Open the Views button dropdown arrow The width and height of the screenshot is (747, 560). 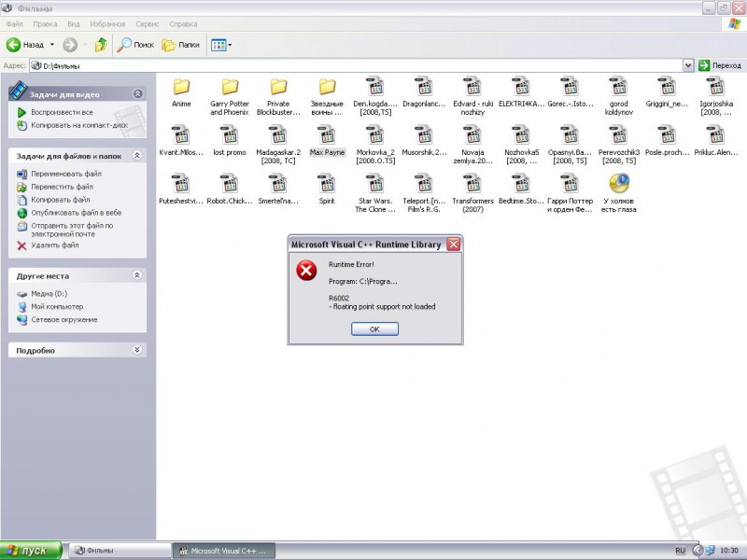click(230, 45)
